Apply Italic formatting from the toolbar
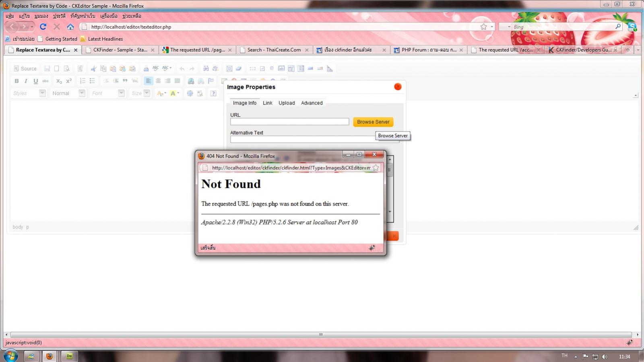The height and width of the screenshot is (362, 644). tap(26, 81)
